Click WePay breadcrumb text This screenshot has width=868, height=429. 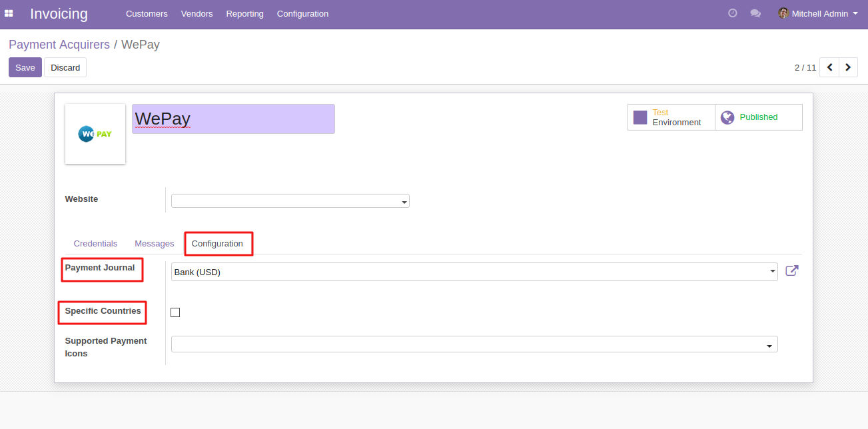pos(141,45)
